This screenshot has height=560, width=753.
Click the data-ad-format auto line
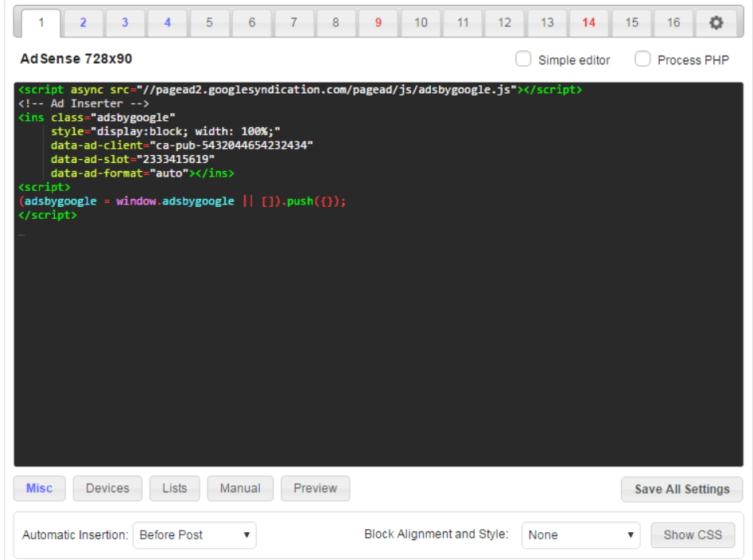(142, 173)
